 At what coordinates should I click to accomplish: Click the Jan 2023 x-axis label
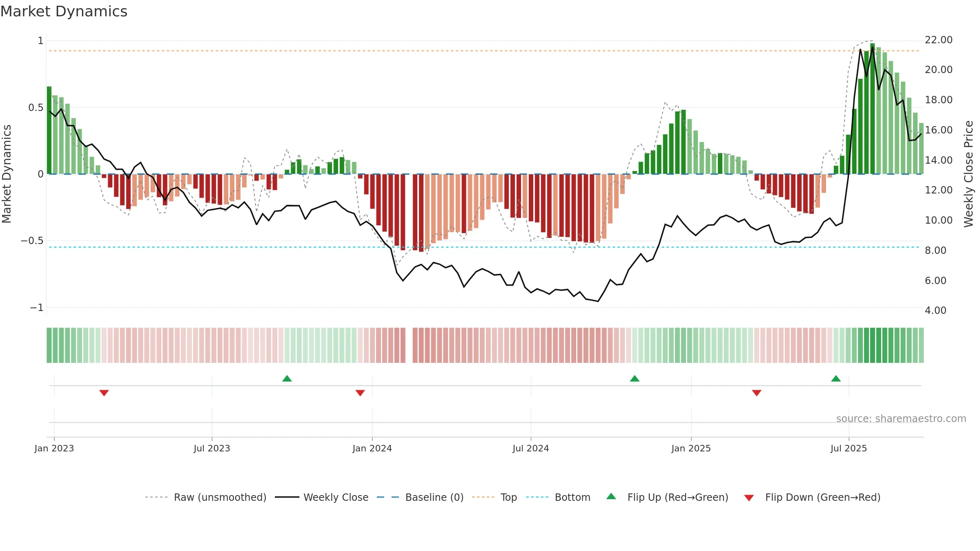click(54, 448)
